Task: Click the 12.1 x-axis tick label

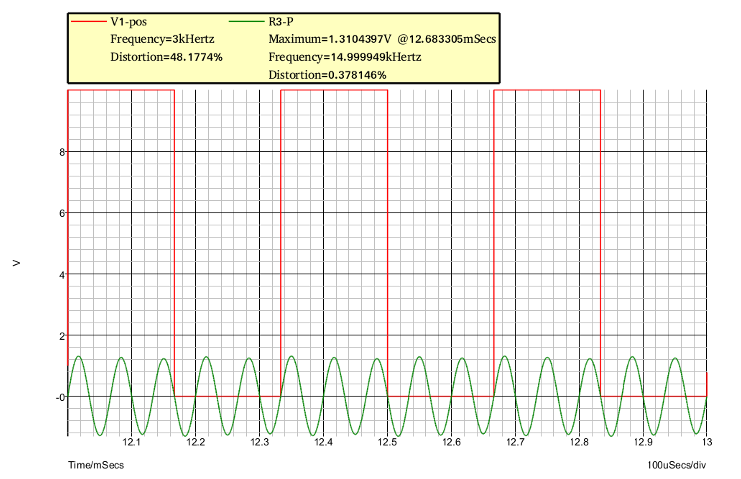Action: (x=132, y=442)
